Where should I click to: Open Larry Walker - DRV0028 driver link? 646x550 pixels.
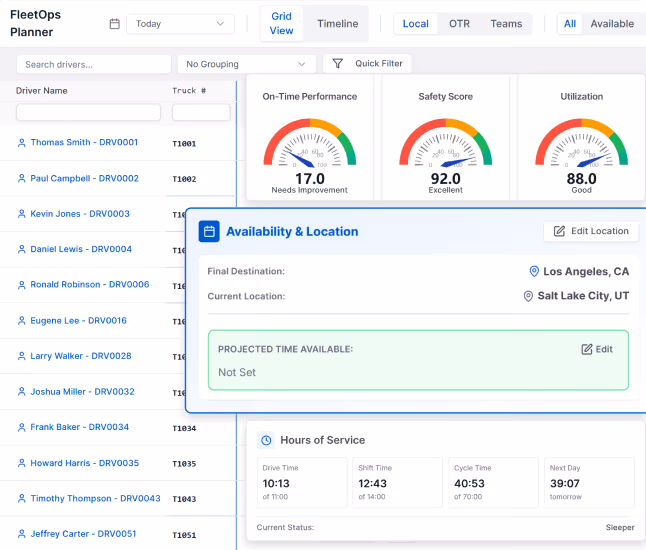pyautogui.click(x=81, y=356)
